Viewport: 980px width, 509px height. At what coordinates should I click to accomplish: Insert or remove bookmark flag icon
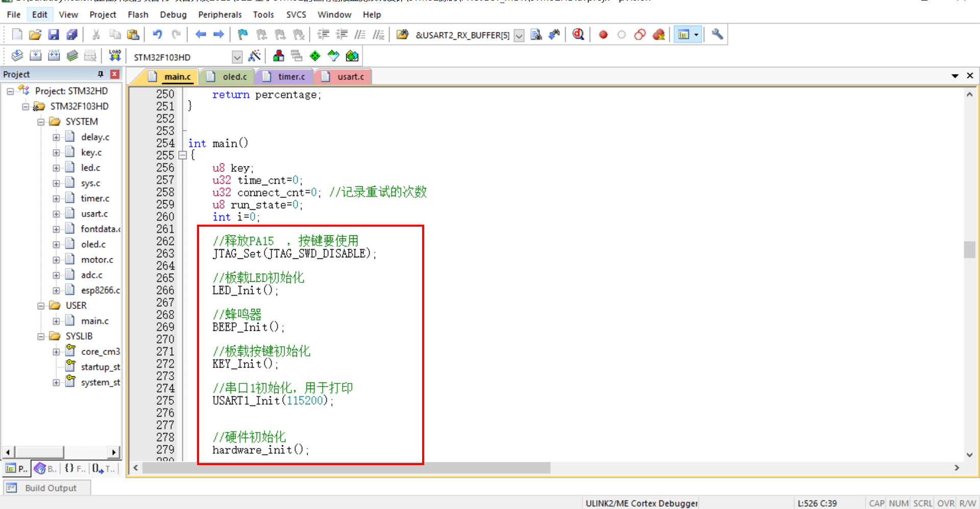tap(243, 35)
